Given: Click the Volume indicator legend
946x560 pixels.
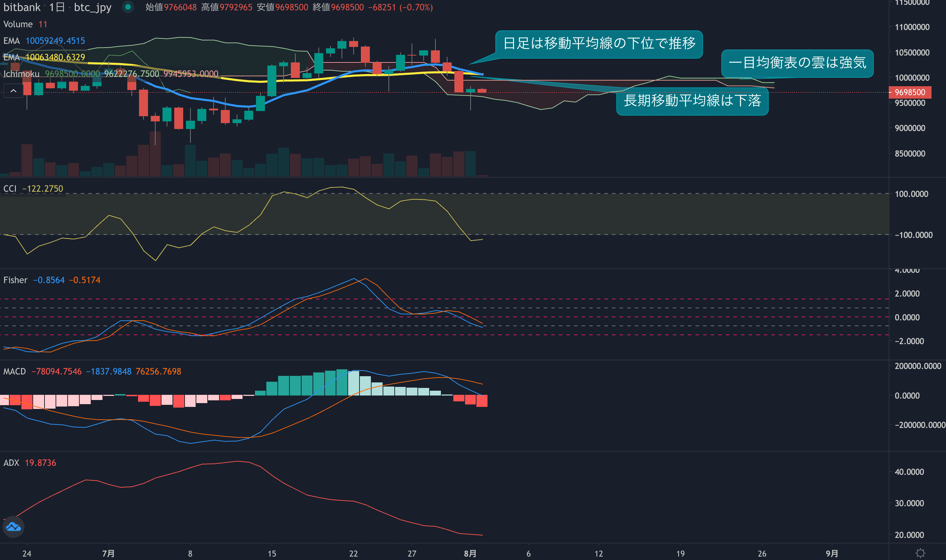Looking at the screenshot, I should point(18,24).
